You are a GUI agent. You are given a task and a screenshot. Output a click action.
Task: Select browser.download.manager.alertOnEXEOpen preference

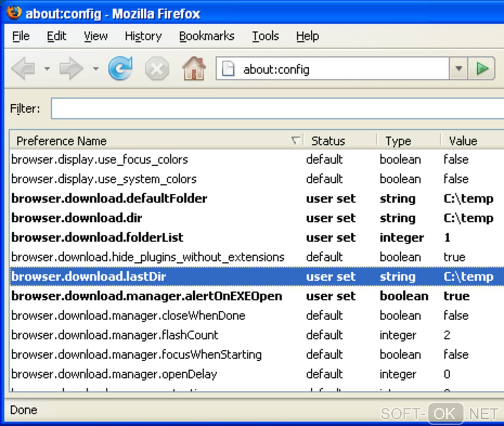point(147,296)
